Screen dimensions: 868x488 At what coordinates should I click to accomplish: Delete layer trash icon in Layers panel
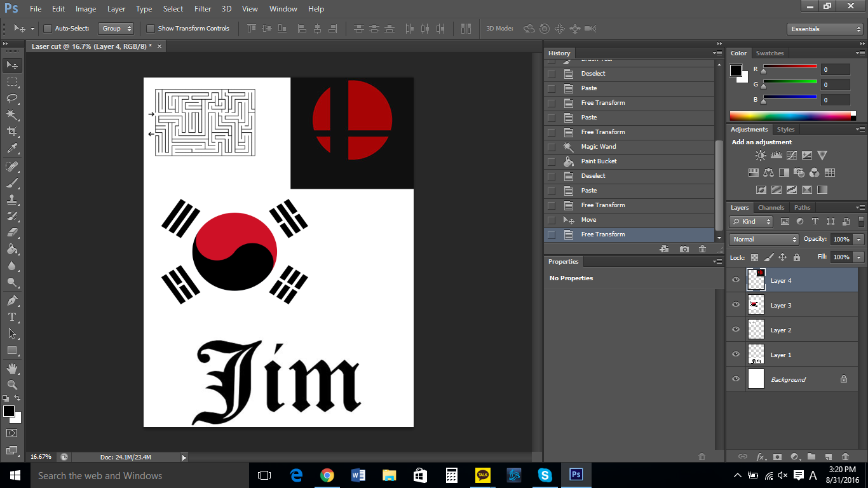point(845,456)
